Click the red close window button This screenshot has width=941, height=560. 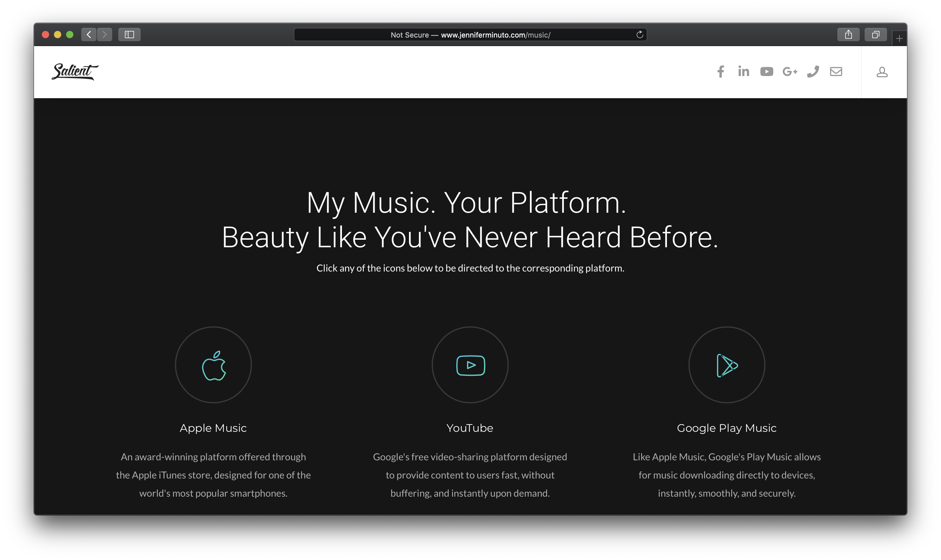(45, 35)
